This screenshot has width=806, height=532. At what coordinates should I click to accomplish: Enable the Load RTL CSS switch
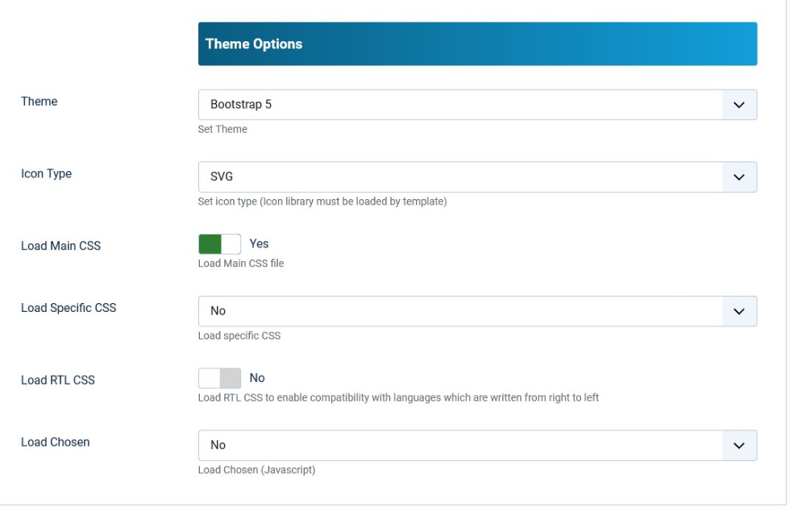pyautogui.click(x=219, y=378)
